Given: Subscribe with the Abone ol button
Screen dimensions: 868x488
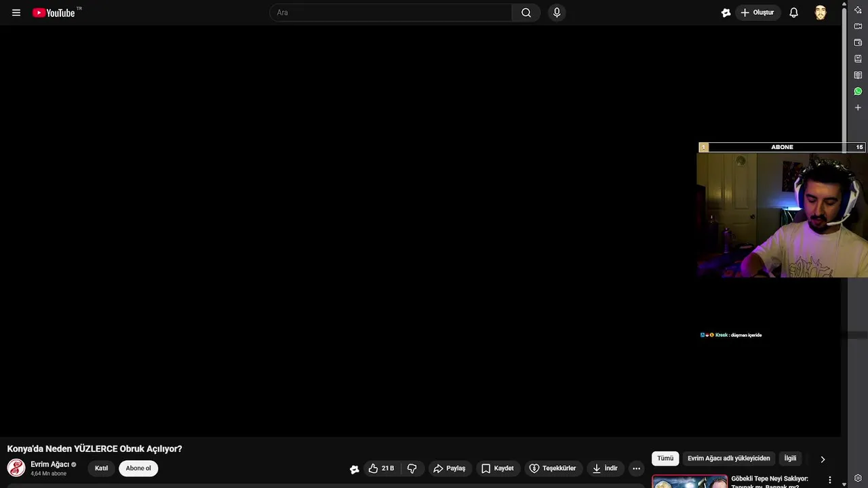Looking at the screenshot, I should coord(138,468).
